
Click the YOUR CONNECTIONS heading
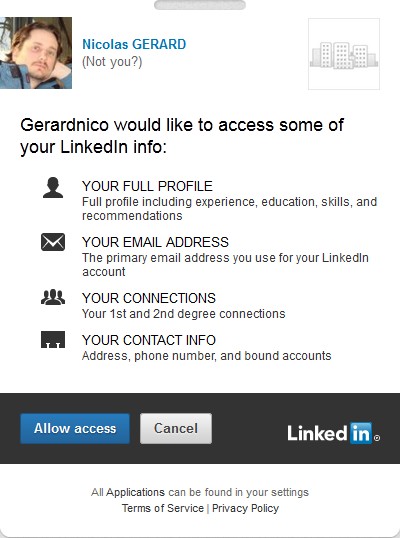149,298
